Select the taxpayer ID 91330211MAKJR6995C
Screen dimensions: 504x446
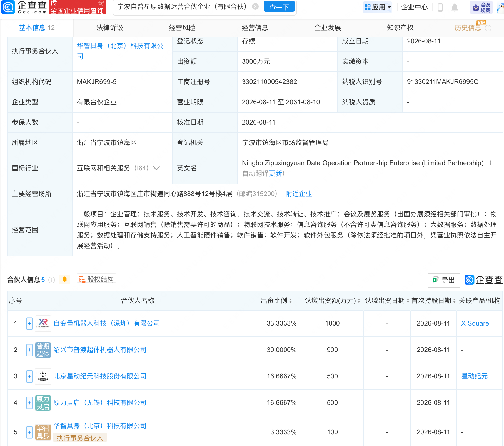[443, 82]
